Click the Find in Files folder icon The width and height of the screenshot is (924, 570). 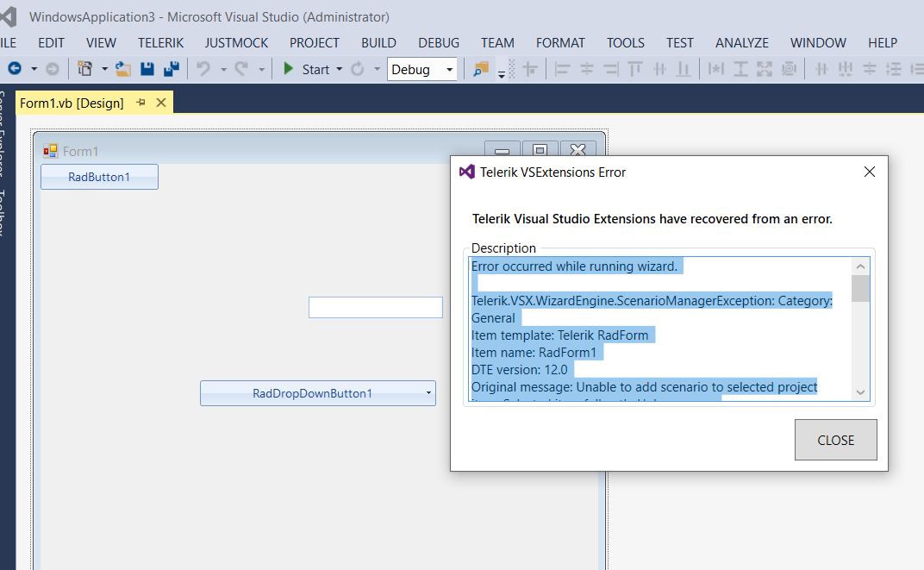[x=481, y=69]
